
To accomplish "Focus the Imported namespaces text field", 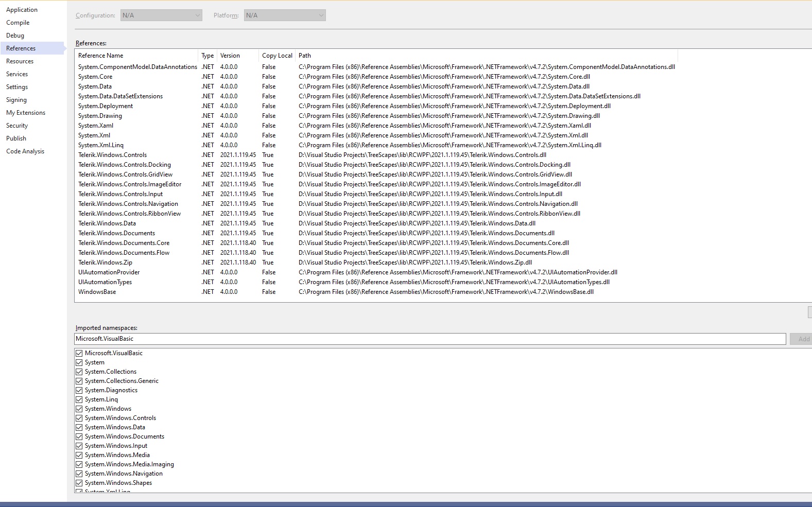I will pyautogui.click(x=430, y=339).
